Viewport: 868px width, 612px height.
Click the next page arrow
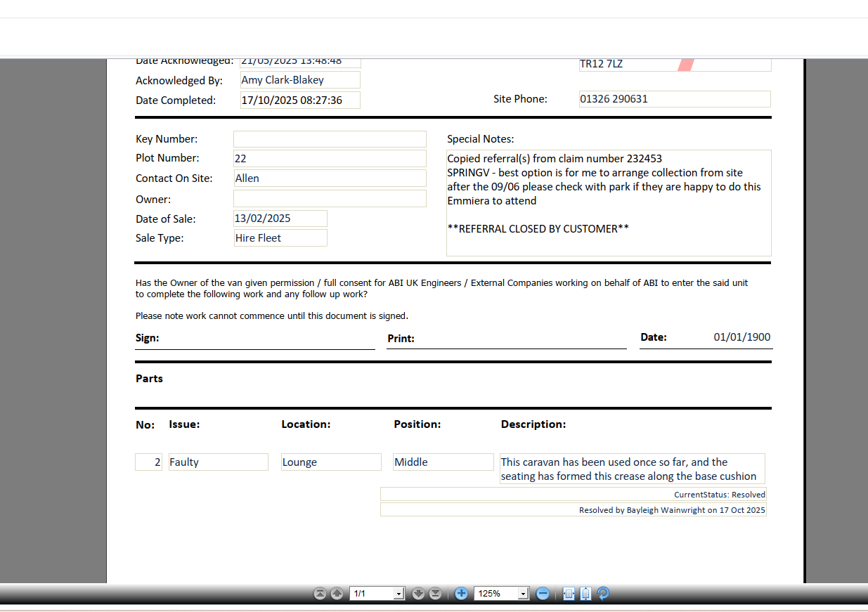(418, 594)
